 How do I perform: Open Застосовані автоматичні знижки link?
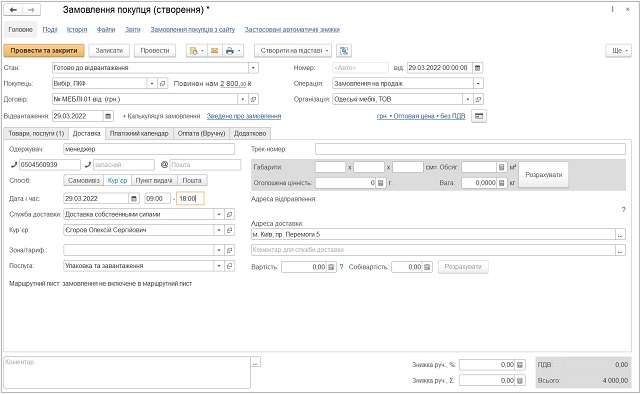292,30
